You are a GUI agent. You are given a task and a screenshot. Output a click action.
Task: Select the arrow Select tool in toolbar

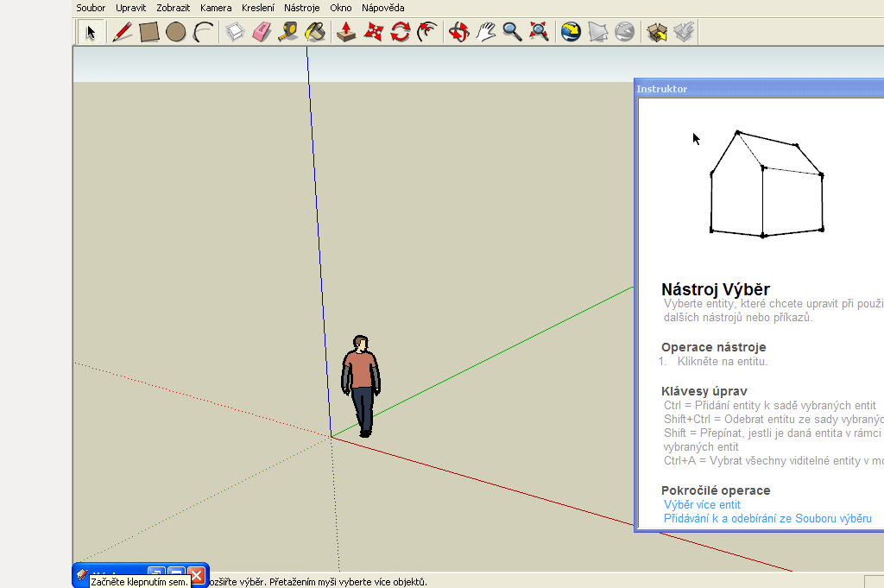coord(90,32)
